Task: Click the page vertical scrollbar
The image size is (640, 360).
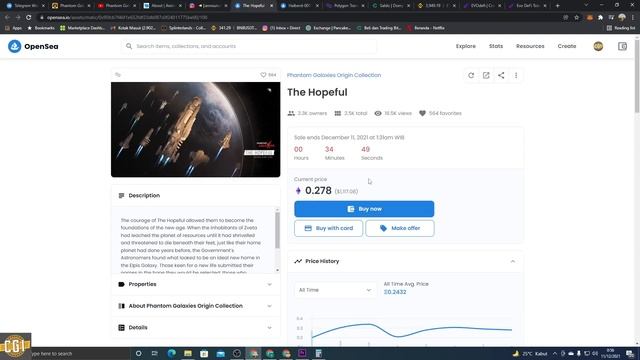Action: (637, 76)
